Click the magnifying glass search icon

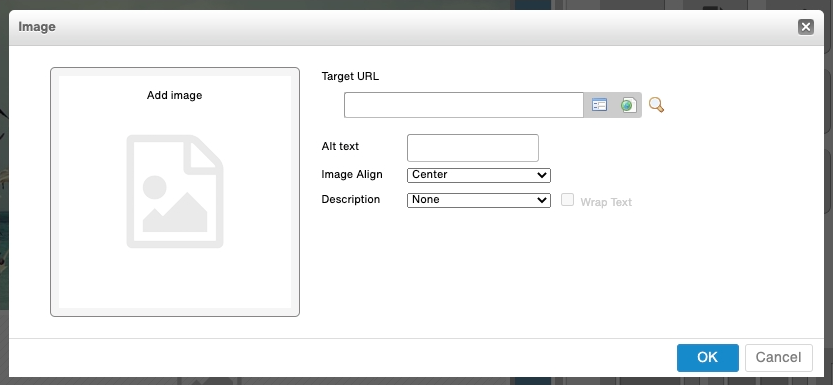pos(657,105)
